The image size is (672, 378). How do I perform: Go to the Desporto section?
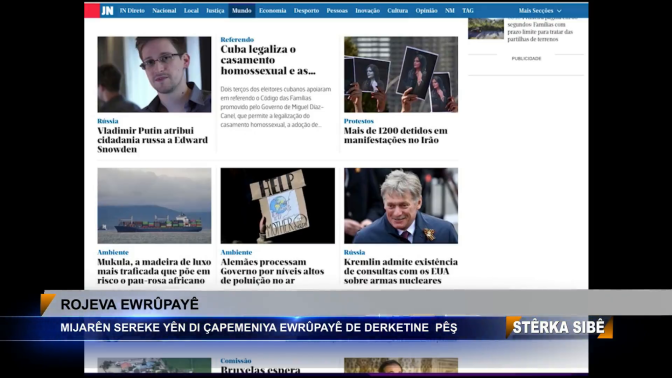point(306,11)
